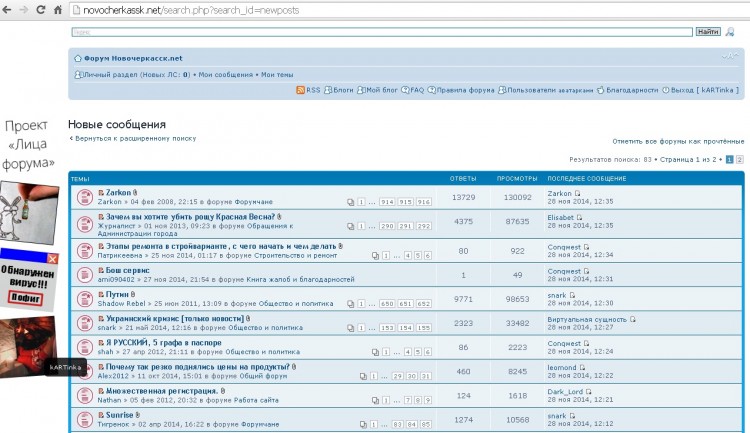The width and height of the screenshot is (750, 433).
Task: Open page 155 of Украинский кризис topic
Action: tap(423, 328)
